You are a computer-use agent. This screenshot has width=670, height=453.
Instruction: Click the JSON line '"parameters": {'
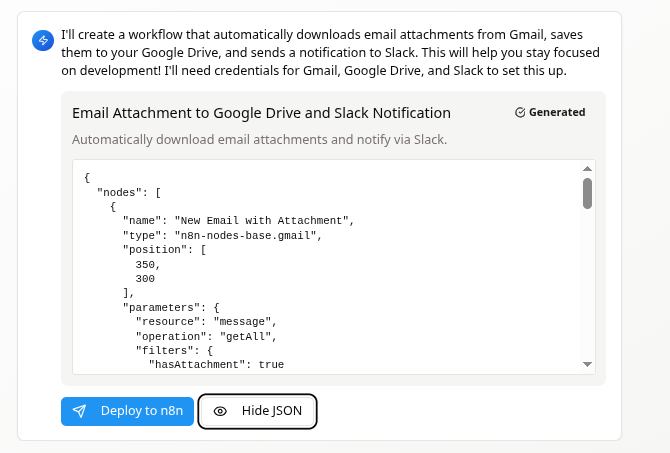(171, 308)
